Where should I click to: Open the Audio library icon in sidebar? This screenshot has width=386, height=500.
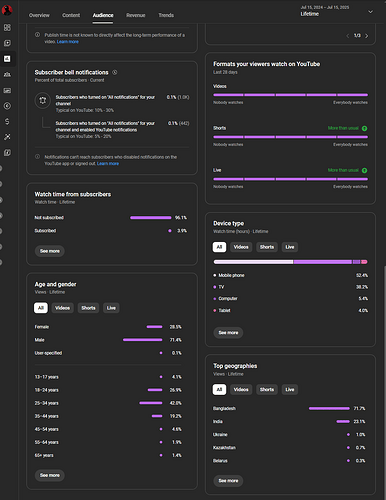pyautogui.click(x=7, y=153)
